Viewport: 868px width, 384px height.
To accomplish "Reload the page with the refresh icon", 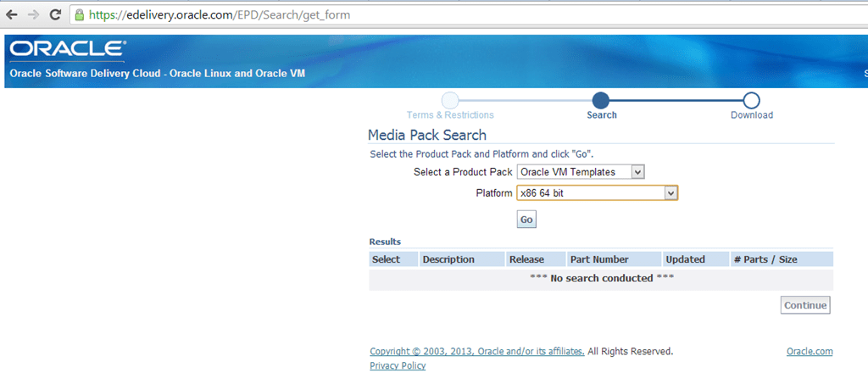I will 55,15.
